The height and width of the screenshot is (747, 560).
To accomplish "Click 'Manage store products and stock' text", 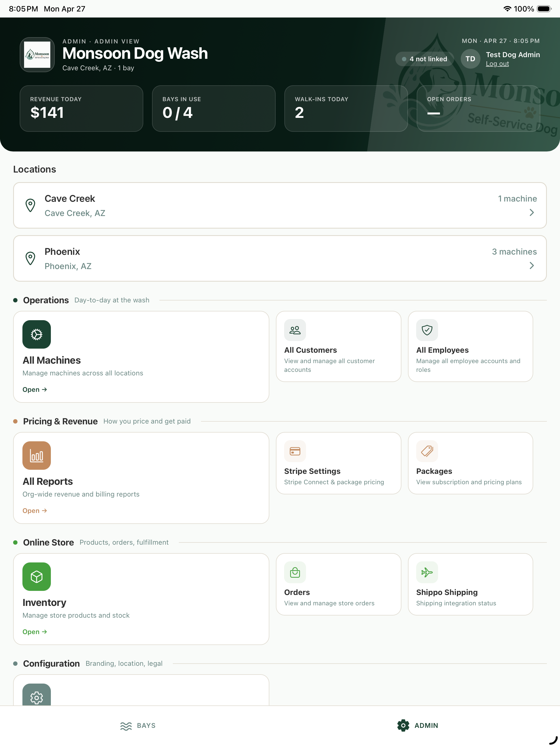I will [x=76, y=615].
